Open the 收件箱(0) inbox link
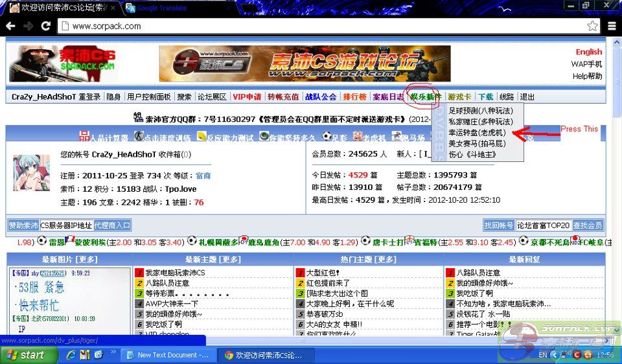 (x=175, y=155)
